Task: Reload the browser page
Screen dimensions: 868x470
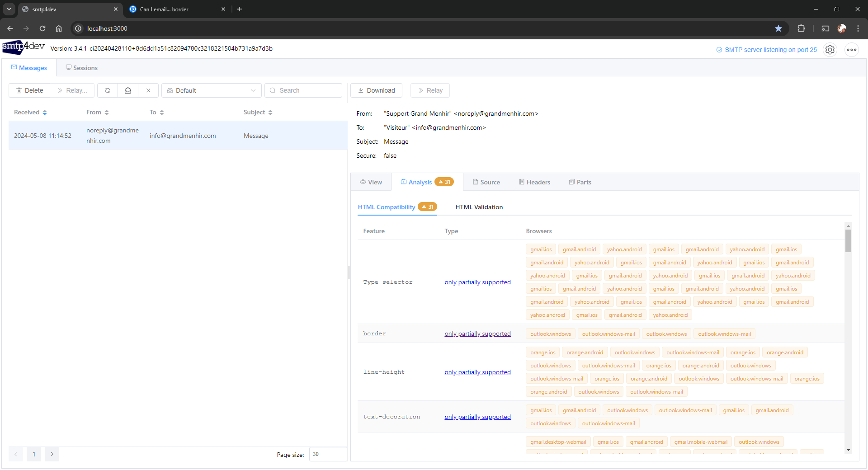Action: pos(42,28)
